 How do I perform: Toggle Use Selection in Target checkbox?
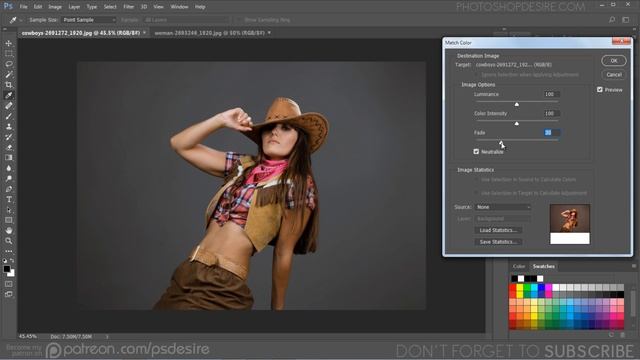point(476,193)
